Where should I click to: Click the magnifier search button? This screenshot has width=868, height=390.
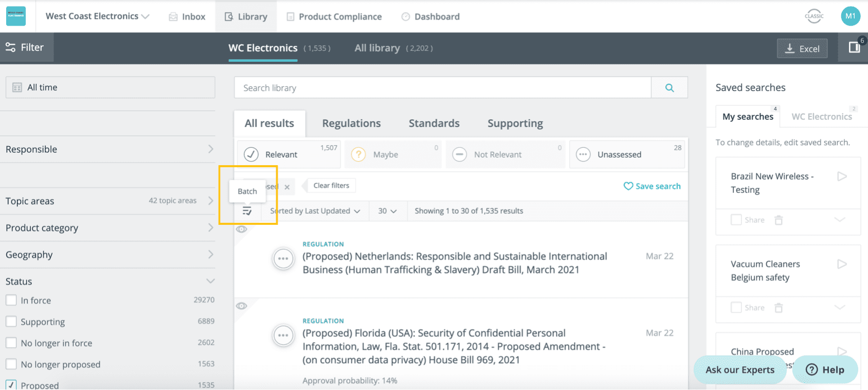[669, 88]
